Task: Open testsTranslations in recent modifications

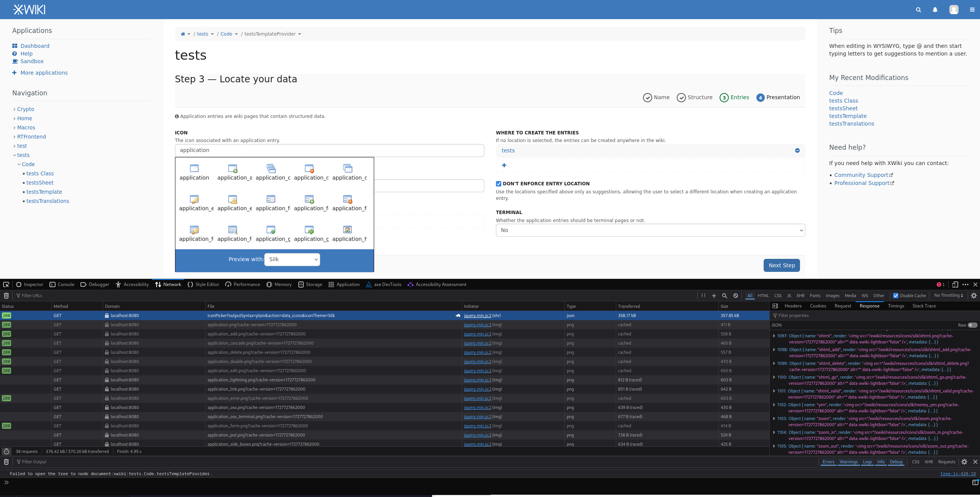Action: [851, 124]
